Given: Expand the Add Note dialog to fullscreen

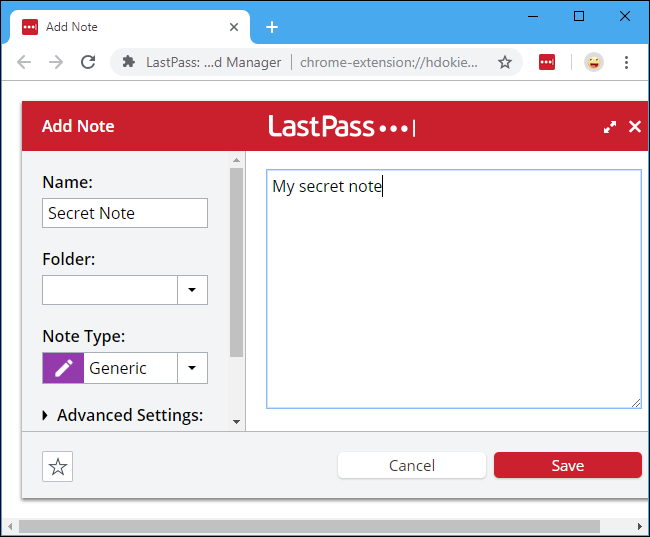Looking at the screenshot, I should click(x=610, y=127).
